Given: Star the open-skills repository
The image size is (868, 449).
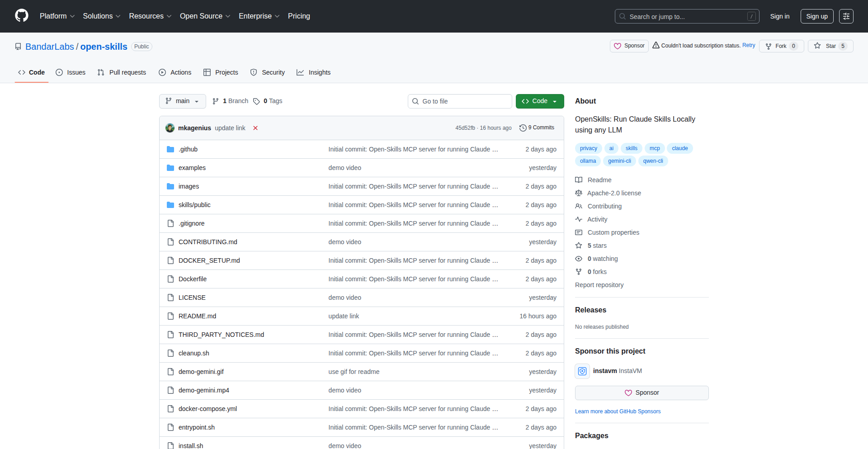Looking at the screenshot, I should [826, 46].
